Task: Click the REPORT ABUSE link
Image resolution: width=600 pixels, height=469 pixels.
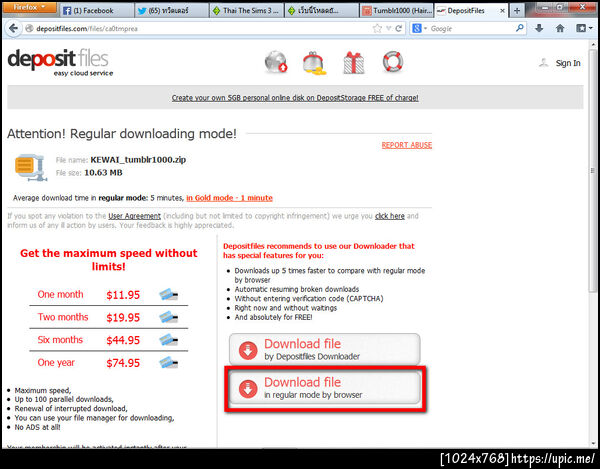Action: pos(407,145)
